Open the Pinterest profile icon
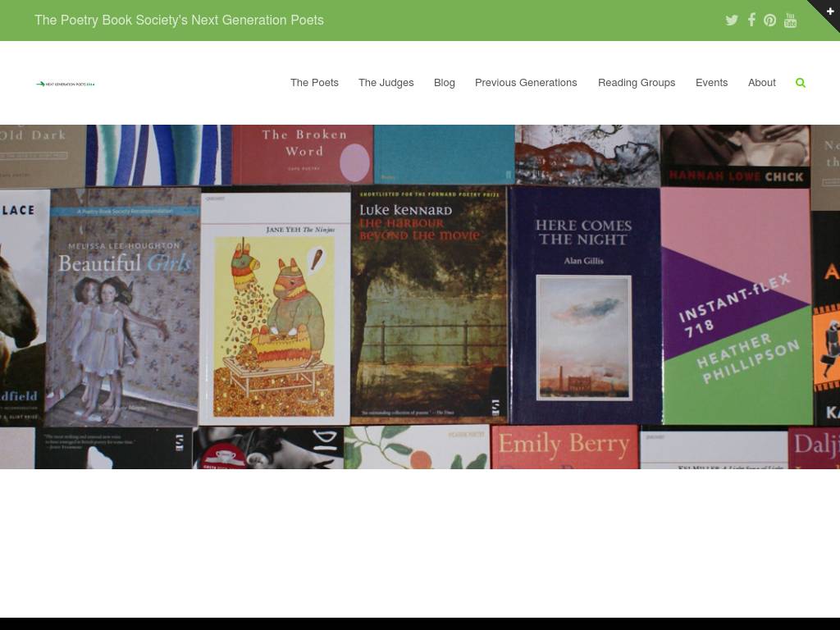Screen dimensions: 840x630 [x=770, y=21]
